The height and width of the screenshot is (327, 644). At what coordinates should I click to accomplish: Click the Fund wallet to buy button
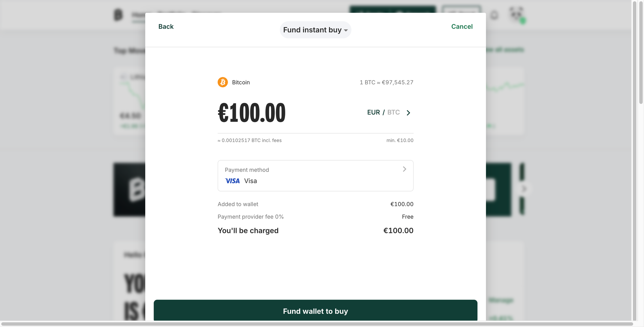pyautogui.click(x=316, y=311)
